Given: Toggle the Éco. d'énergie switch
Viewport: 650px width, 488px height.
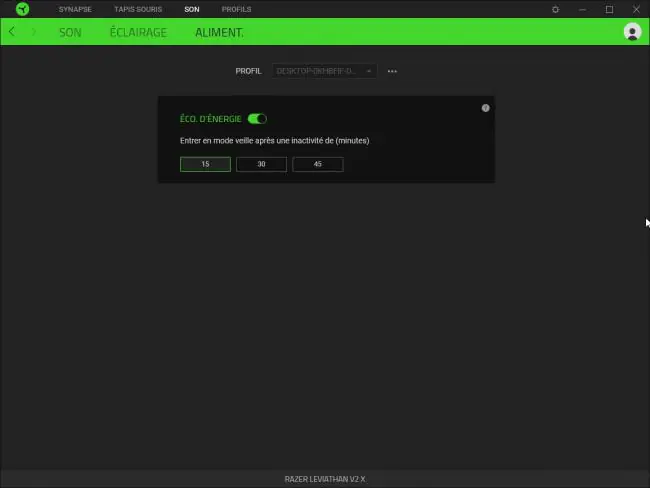Looking at the screenshot, I should [x=257, y=119].
